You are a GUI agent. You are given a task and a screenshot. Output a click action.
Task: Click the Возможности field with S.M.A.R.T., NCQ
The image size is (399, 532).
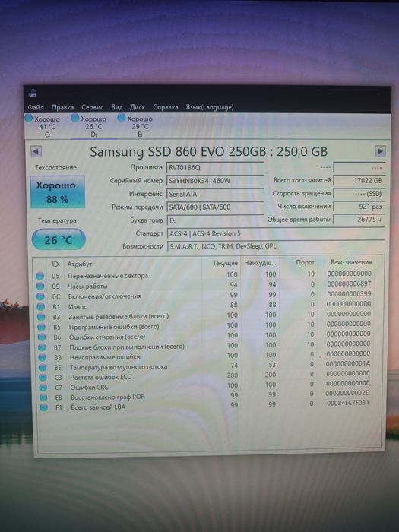[275, 246]
